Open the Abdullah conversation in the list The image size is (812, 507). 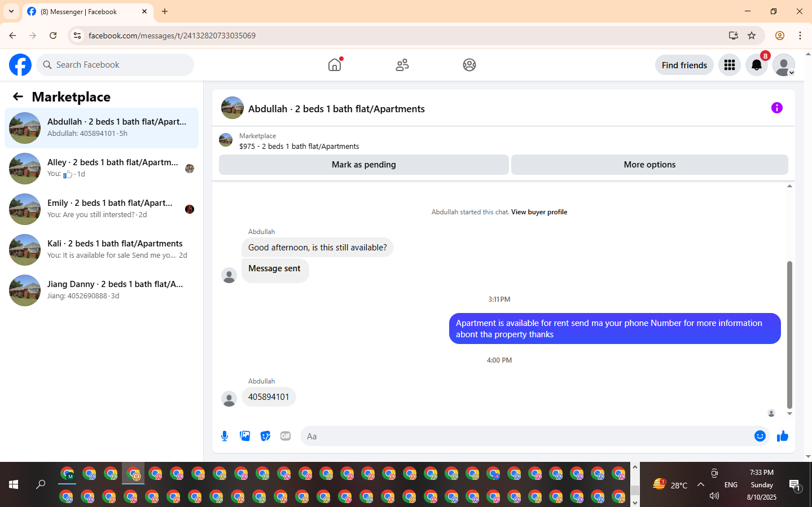pyautogui.click(x=102, y=128)
